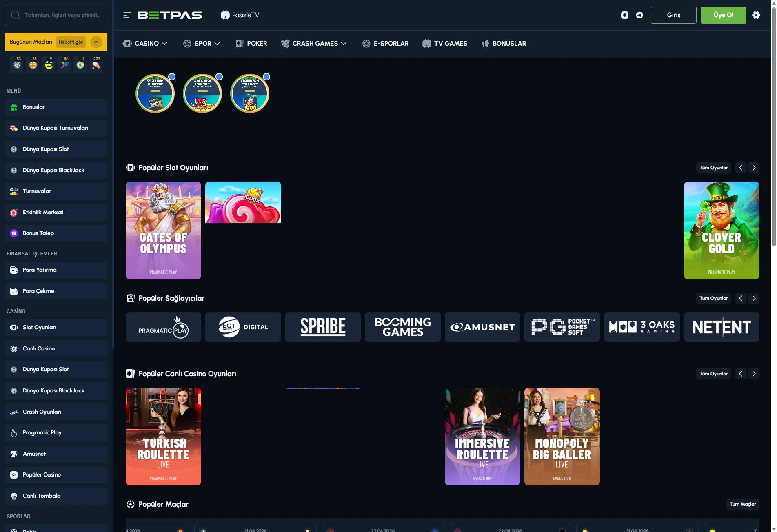Open Bonus Talep in the sidebar
The image size is (777, 532).
click(x=56, y=233)
